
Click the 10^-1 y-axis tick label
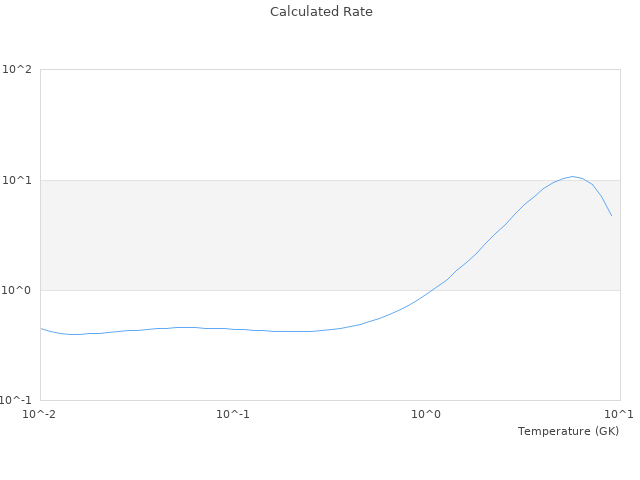point(17,400)
